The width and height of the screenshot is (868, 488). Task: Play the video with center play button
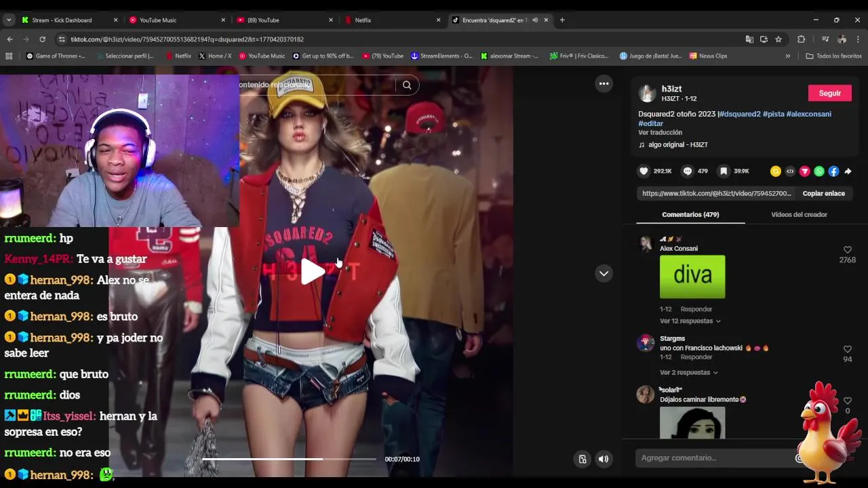[313, 272]
